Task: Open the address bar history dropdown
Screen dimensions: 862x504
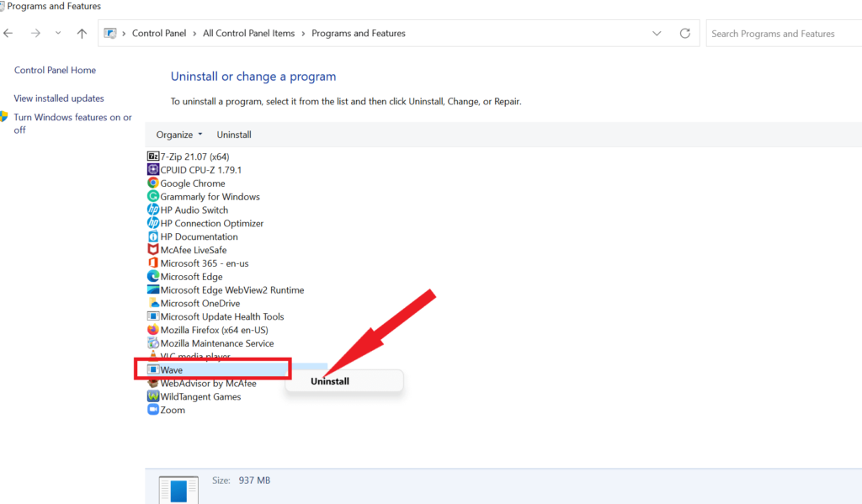Action: 657,34
